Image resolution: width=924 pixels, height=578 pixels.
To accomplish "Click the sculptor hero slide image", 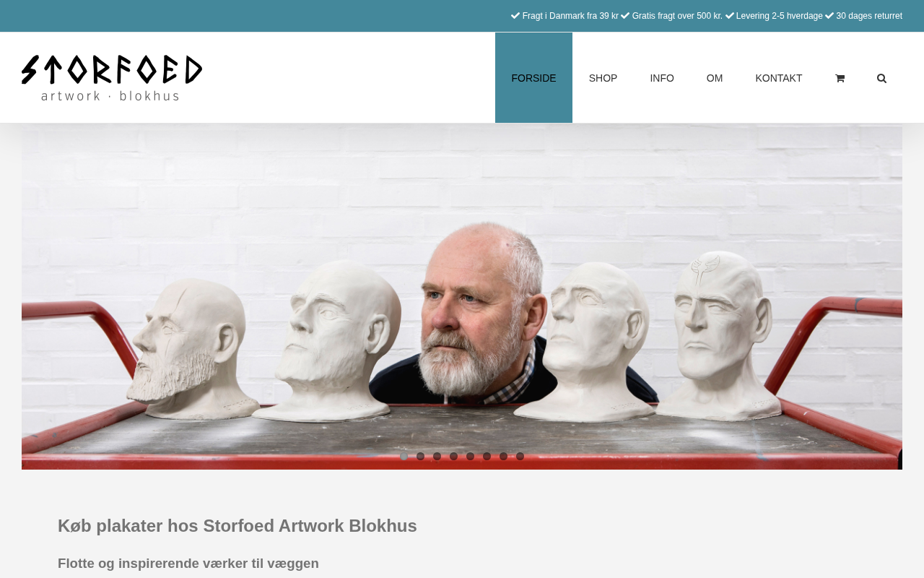I will 462,296.
